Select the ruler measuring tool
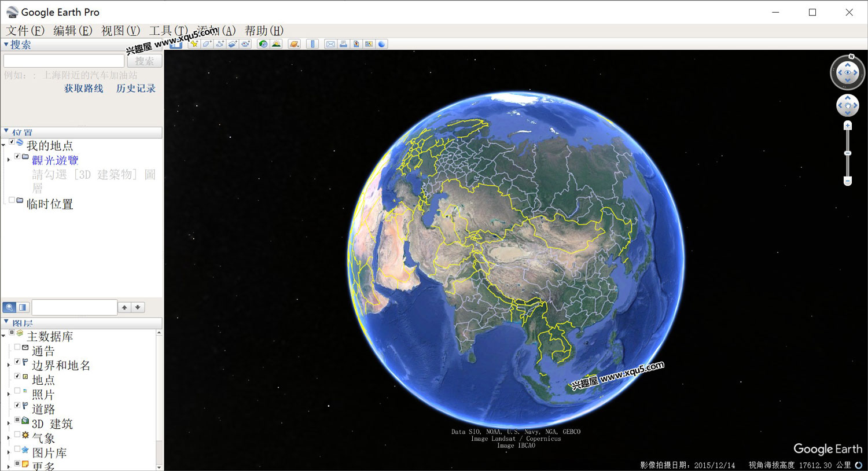This screenshot has height=471, width=868. [312, 44]
